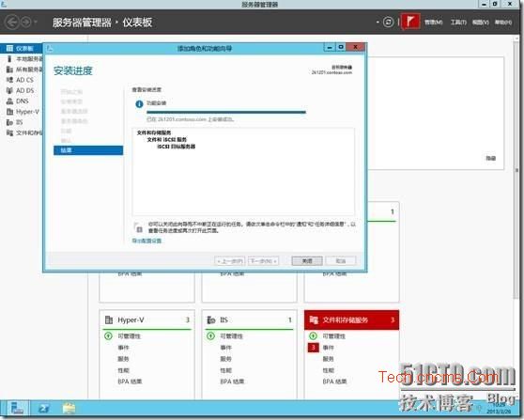Screen dimensions: 524x420
Task: Open 性能 in the IIS tile
Action: pos(226,370)
